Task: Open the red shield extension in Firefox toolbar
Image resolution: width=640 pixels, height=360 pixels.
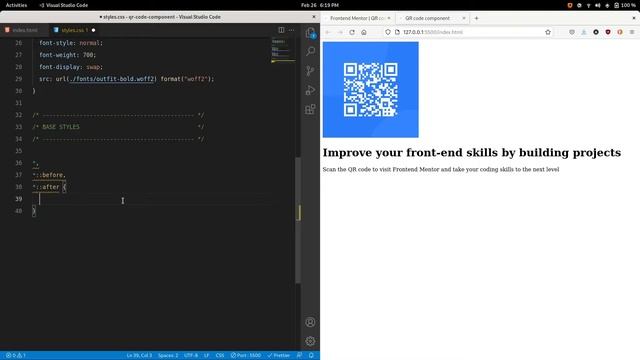Action: click(608, 32)
